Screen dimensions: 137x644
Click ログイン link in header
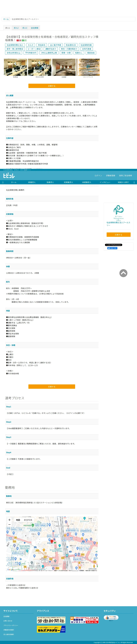click(x=98, y=175)
